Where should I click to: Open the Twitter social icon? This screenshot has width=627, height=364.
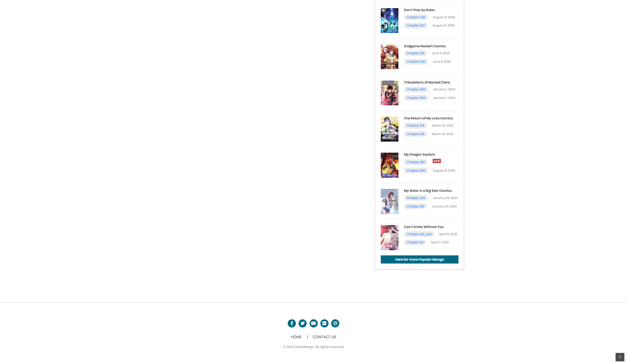(302, 323)
